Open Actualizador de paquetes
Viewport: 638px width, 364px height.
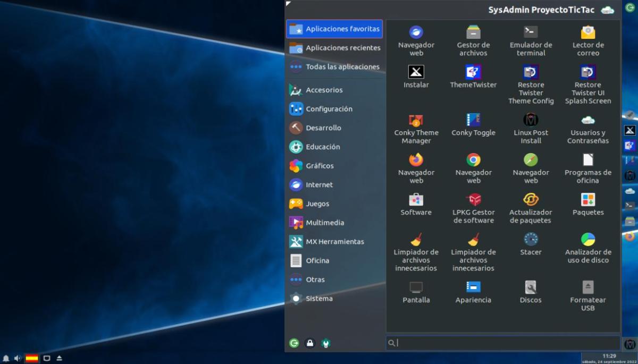point(531,207)
